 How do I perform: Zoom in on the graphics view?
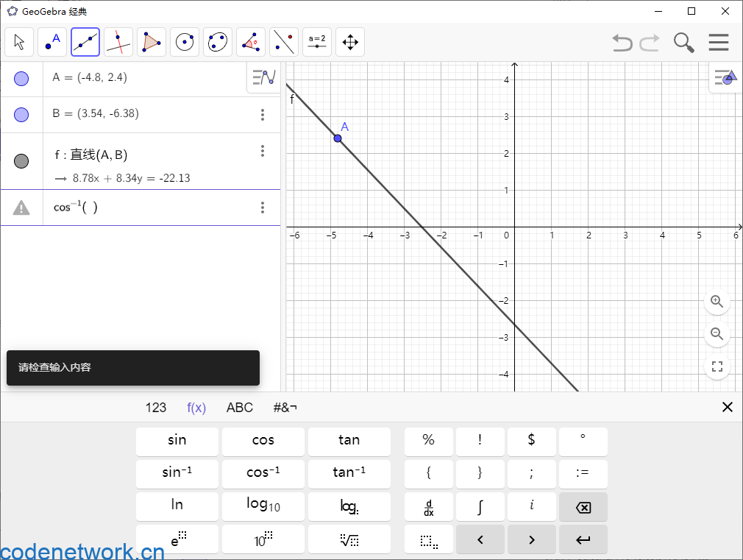point(717,302)
